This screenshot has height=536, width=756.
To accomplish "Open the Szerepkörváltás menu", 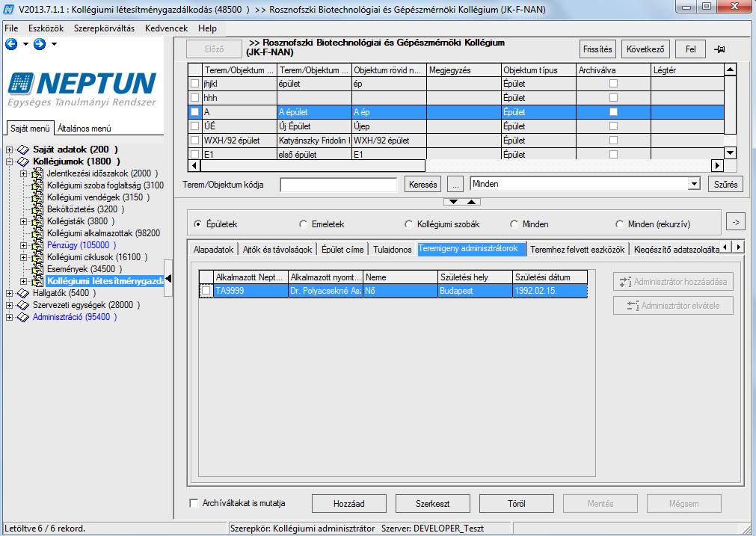I will pyautogui.click(x=104, y=28).
